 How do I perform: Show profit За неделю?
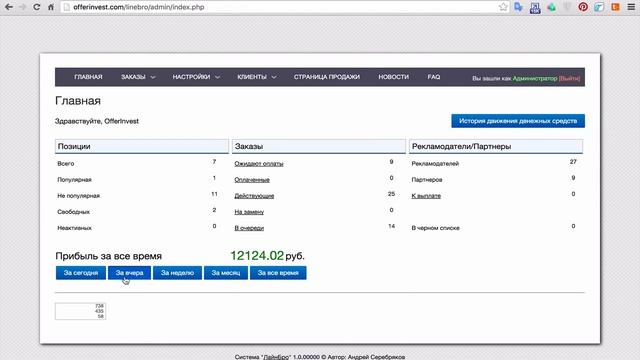click(x=177, y=273)
